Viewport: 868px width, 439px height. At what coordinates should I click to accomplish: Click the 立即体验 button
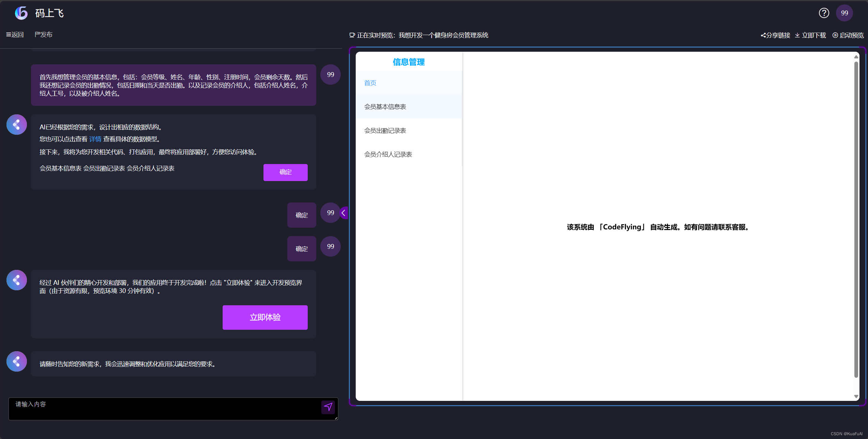[265, 318]
